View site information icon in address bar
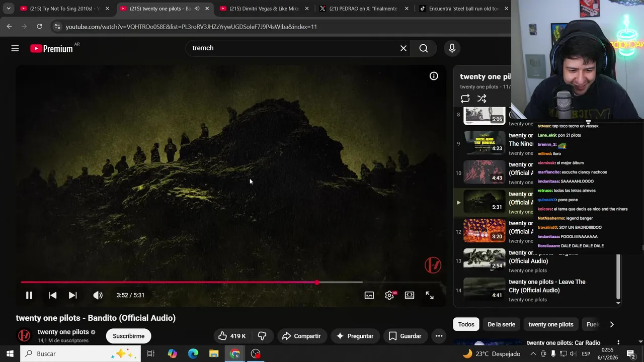The height and width of the screenshot is (362, 644). 57,26
